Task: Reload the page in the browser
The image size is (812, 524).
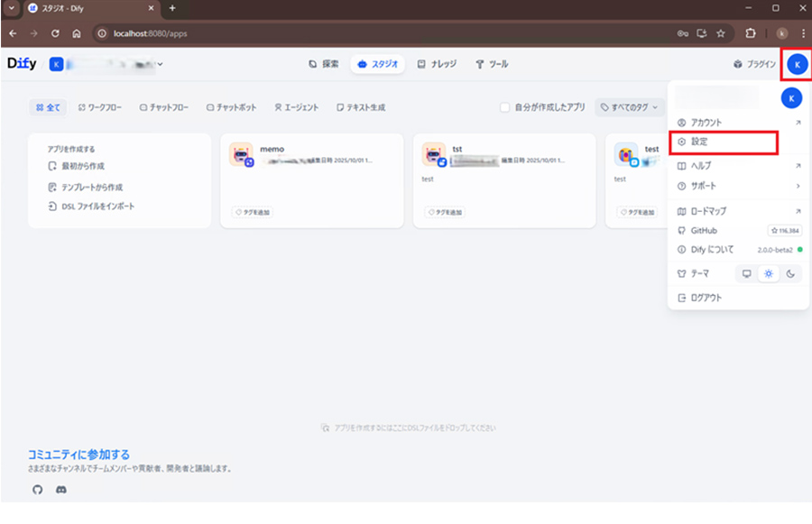Action: click(x=55, y=33)
